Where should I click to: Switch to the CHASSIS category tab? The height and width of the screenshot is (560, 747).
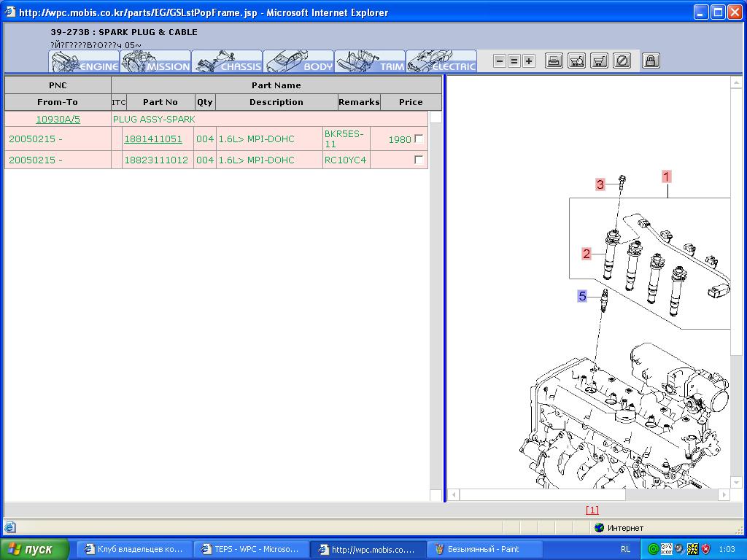tap(227, 62)
